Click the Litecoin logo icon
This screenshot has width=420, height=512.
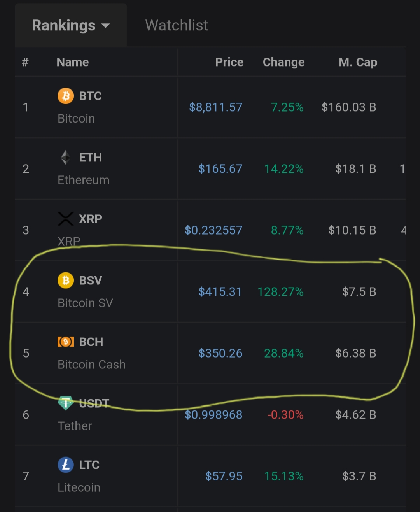[66, 465]
